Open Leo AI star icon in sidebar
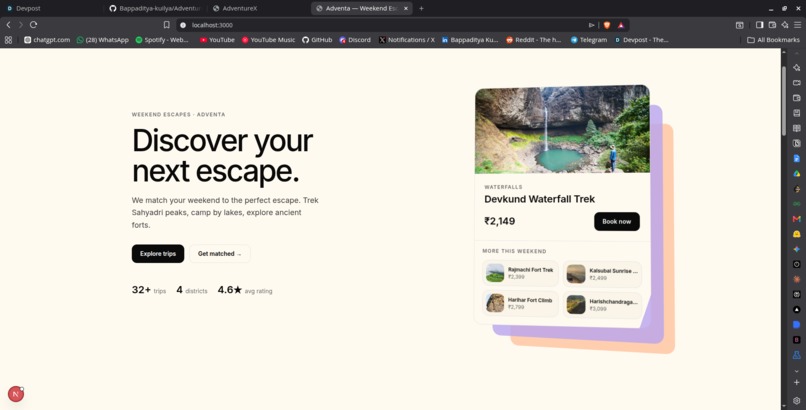Viewport: 806px width, 410px height. point(796,67)
